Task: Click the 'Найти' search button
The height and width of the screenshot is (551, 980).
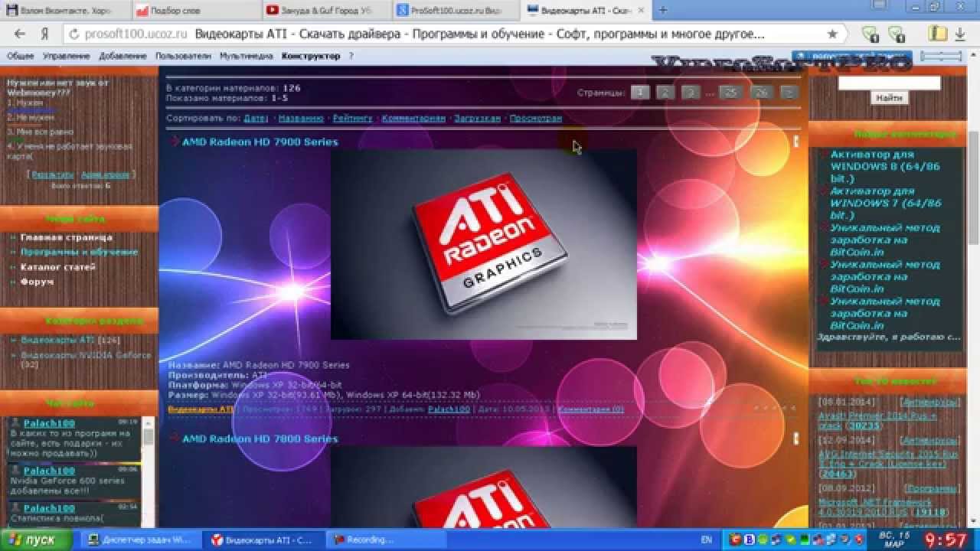Action: click(x=890, y=98)
